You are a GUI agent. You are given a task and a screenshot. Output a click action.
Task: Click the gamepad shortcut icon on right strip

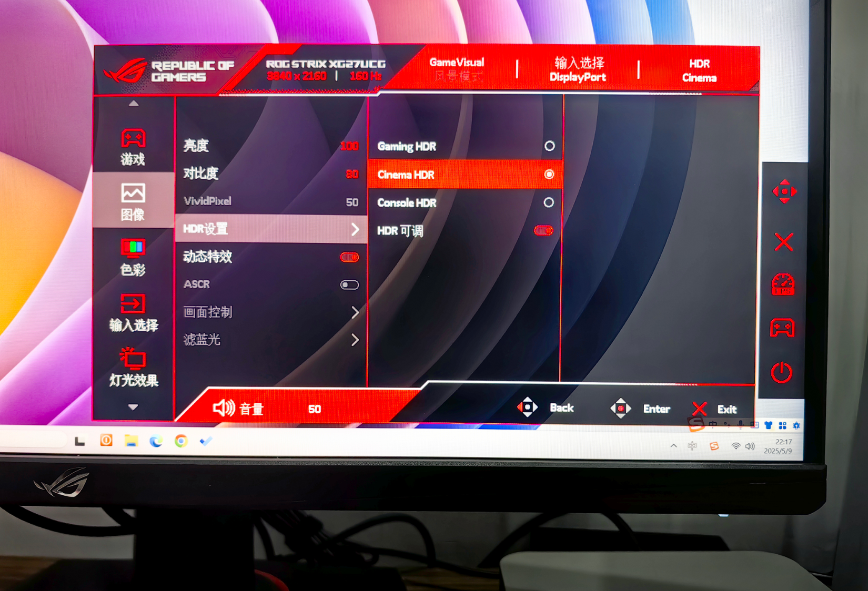point(782,328)
